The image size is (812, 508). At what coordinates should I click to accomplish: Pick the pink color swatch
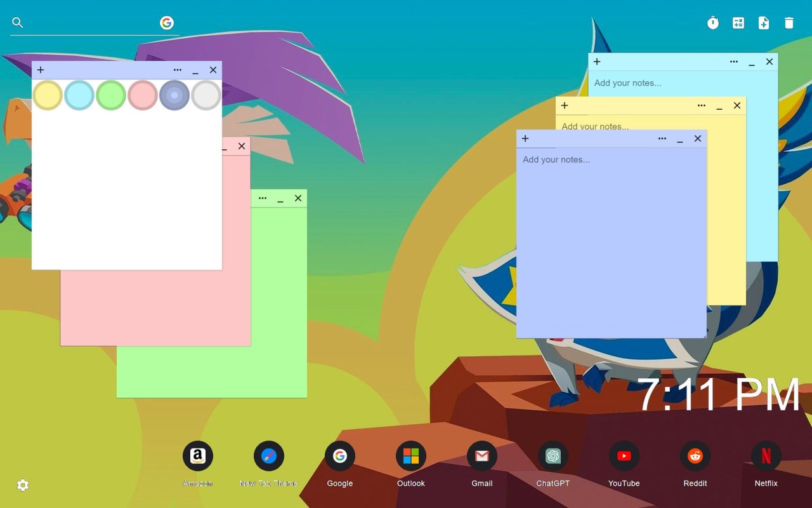pos(143,95)
